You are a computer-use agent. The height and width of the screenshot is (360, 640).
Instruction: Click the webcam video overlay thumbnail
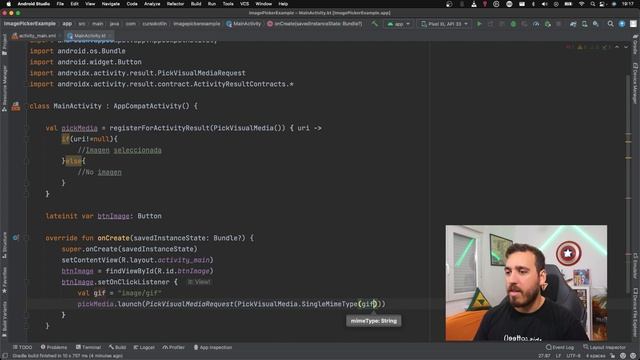(x=526, y=283)
